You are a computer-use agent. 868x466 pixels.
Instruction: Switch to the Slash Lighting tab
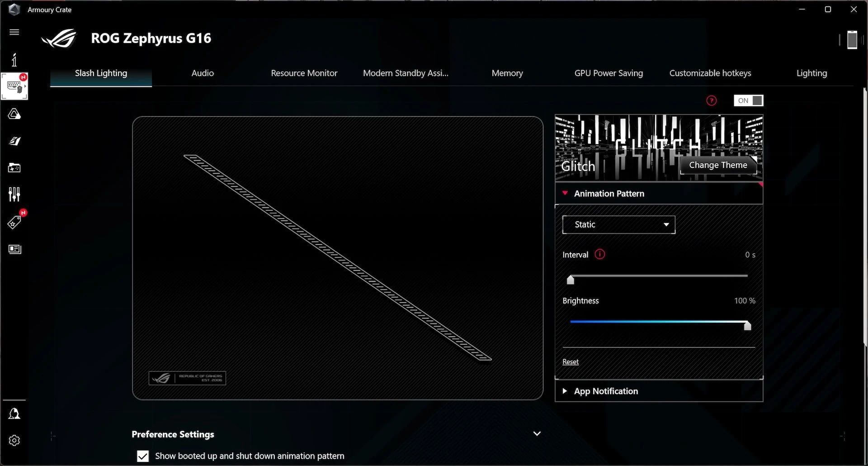[101, 73]
